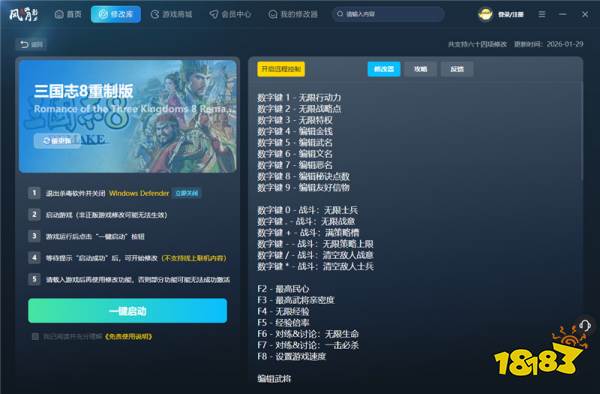Viewport: 600px width, 394px height.
Task: Click row F7 - 对练&讨论: 一击必杀
Action: [x=308, y=345]
